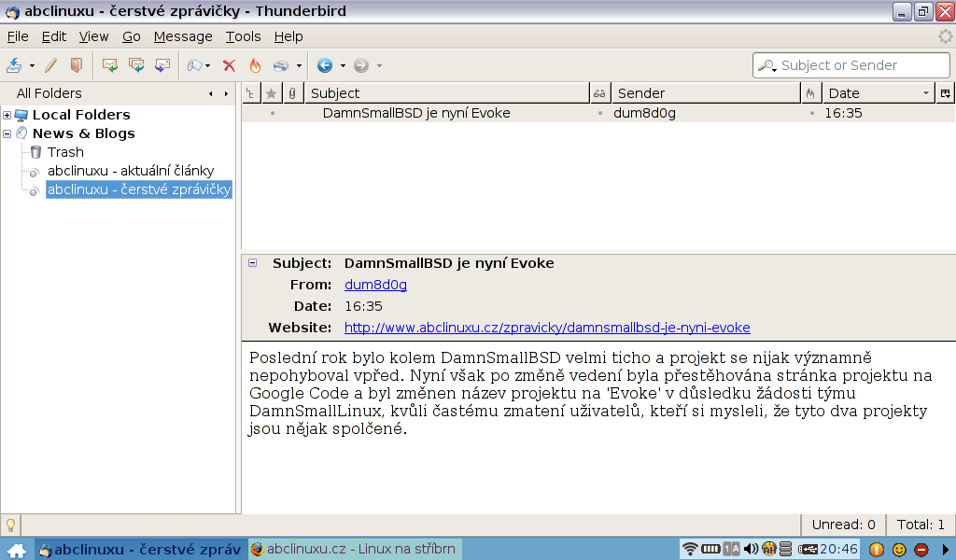The image size is (956, 560).
Task: Open the View menu
Action: (x=93, y=36)
